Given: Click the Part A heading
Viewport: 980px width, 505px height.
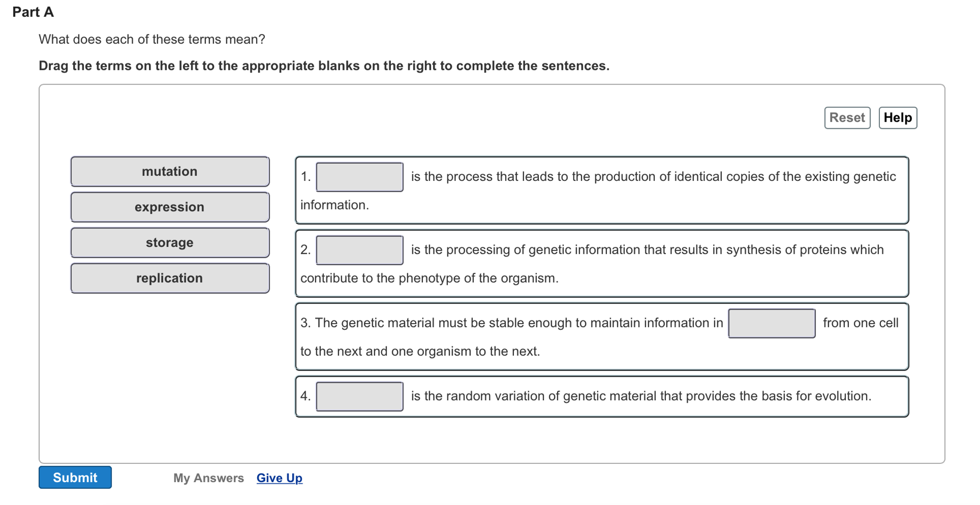Looking at the screenshot, I should coord(33,12).
